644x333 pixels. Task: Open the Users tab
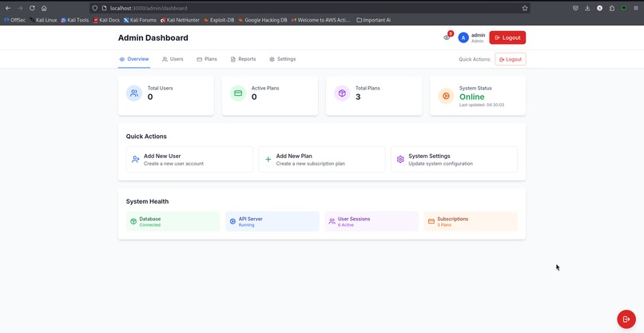click(173, 59)
